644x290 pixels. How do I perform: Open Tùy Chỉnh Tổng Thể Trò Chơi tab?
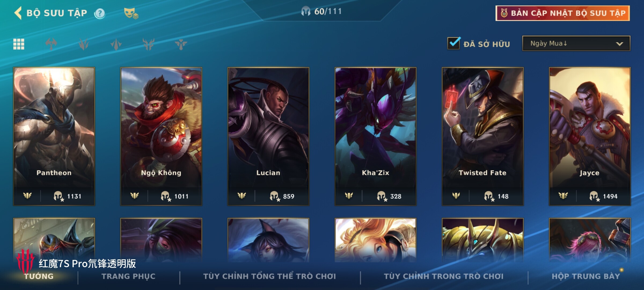pyautogui.click(x=269, y=276)
